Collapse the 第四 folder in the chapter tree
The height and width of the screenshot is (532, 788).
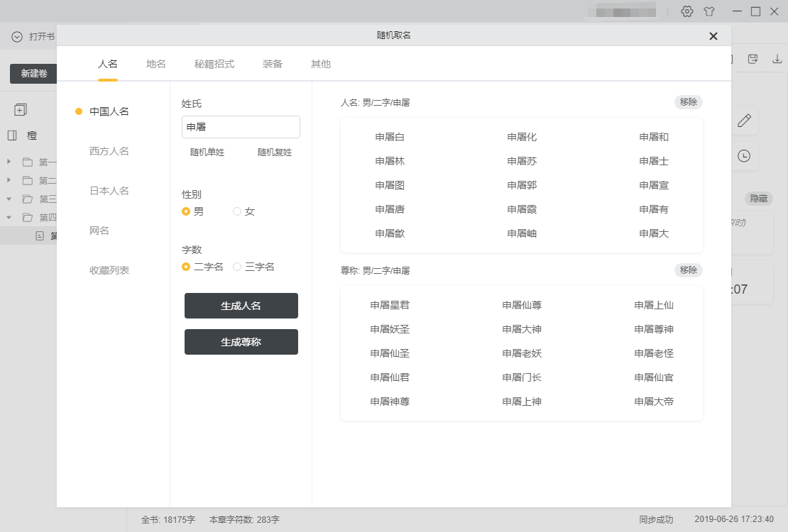click(9, 217)
